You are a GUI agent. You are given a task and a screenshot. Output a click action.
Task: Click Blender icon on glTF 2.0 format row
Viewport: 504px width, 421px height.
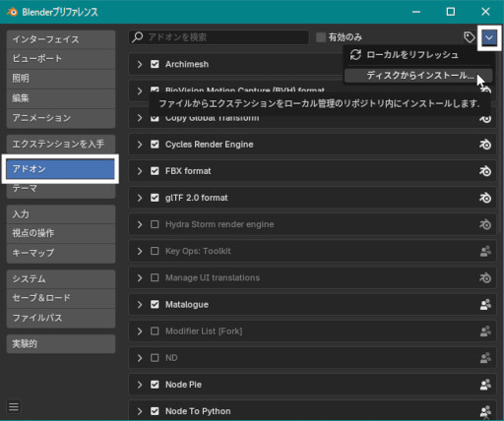coord(485,198)
